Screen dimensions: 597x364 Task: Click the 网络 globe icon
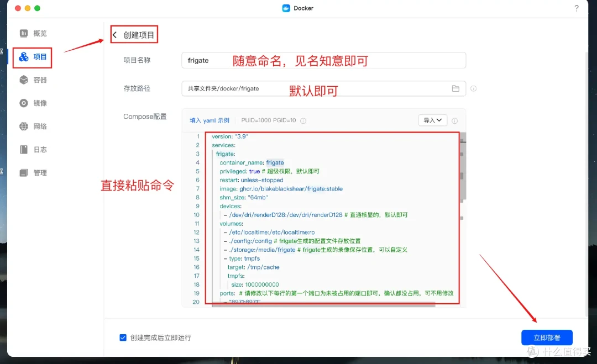click(24, 126)
